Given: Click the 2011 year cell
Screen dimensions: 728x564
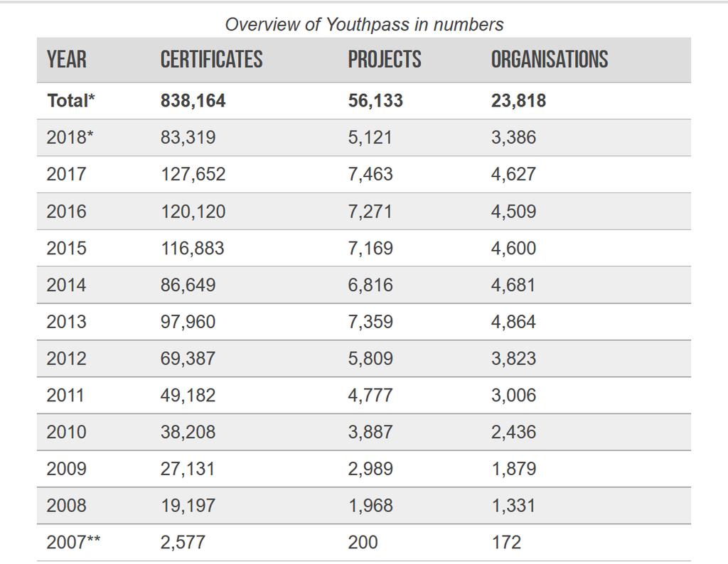Looking at the screenshot, I should tap(65, 395).
